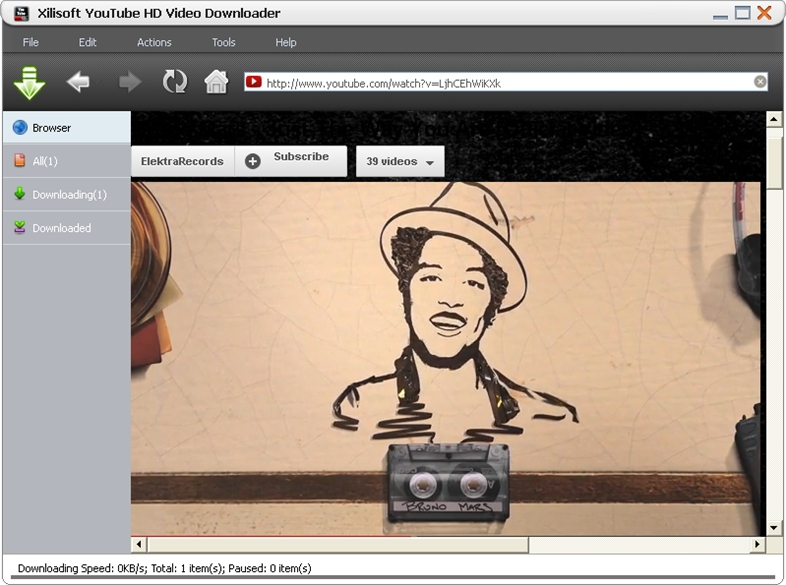Image resolution: width=786 pixels, height=585 pixels.
Task: Refresh the page with reload icon
Action: [175, 82]
